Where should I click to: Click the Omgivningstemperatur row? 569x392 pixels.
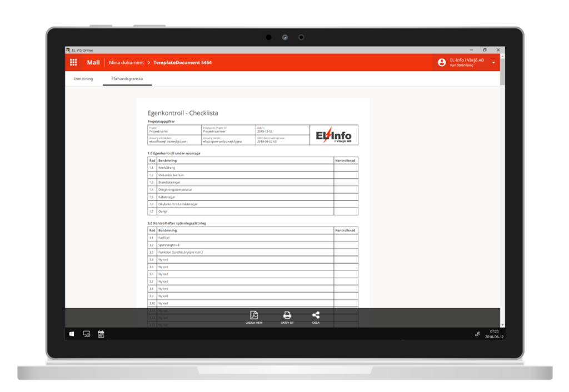click(x=253, y=190)
